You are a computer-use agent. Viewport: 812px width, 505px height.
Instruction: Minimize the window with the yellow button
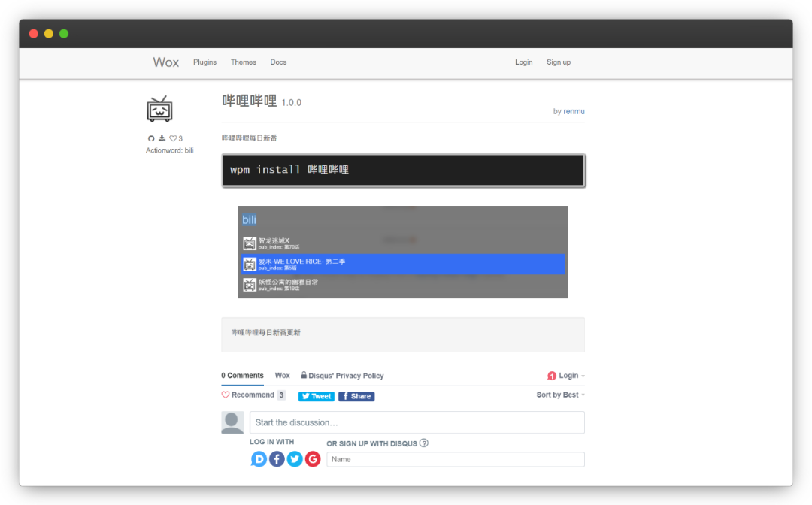click(49, 34)
